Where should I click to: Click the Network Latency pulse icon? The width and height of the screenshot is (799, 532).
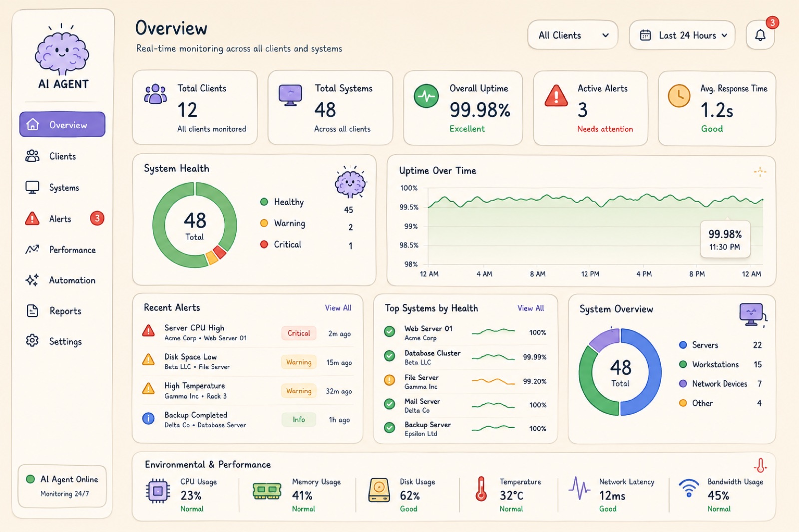(580, 489)
